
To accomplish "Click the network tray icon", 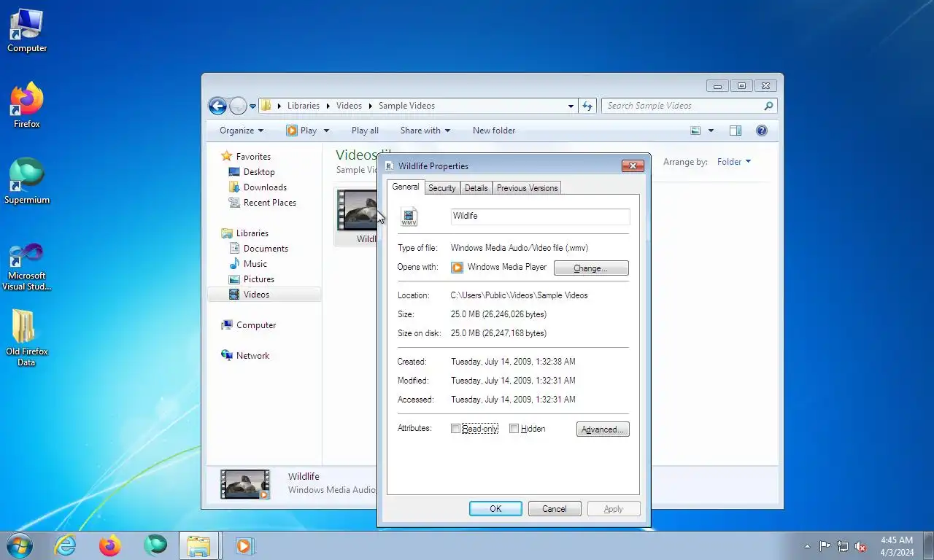I will coord(843,546).
